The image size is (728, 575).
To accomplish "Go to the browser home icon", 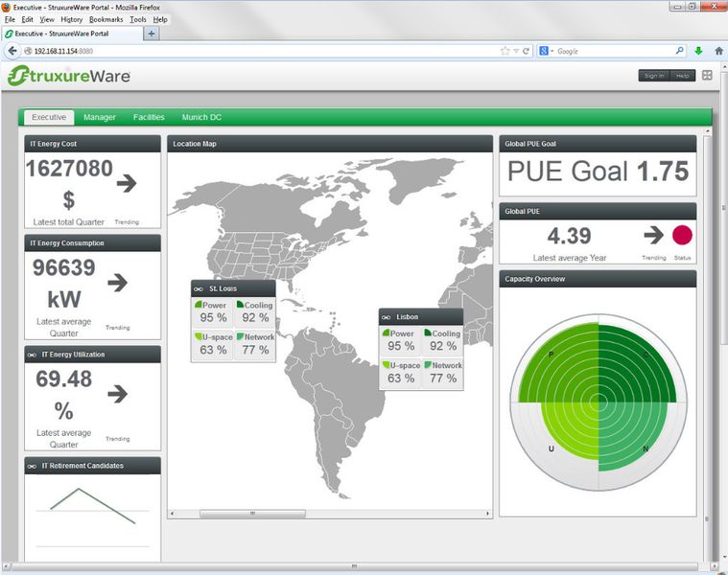I will click(x=718, y=51).
